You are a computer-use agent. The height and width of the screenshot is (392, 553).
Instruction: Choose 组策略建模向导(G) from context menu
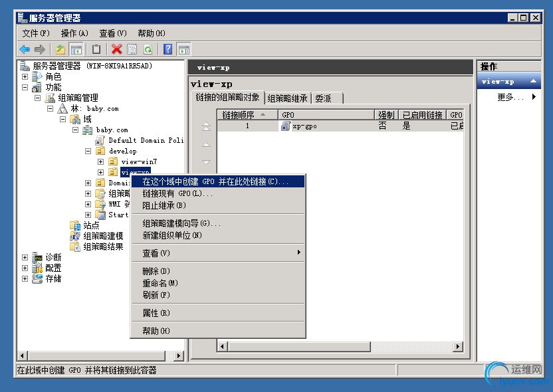217,223
